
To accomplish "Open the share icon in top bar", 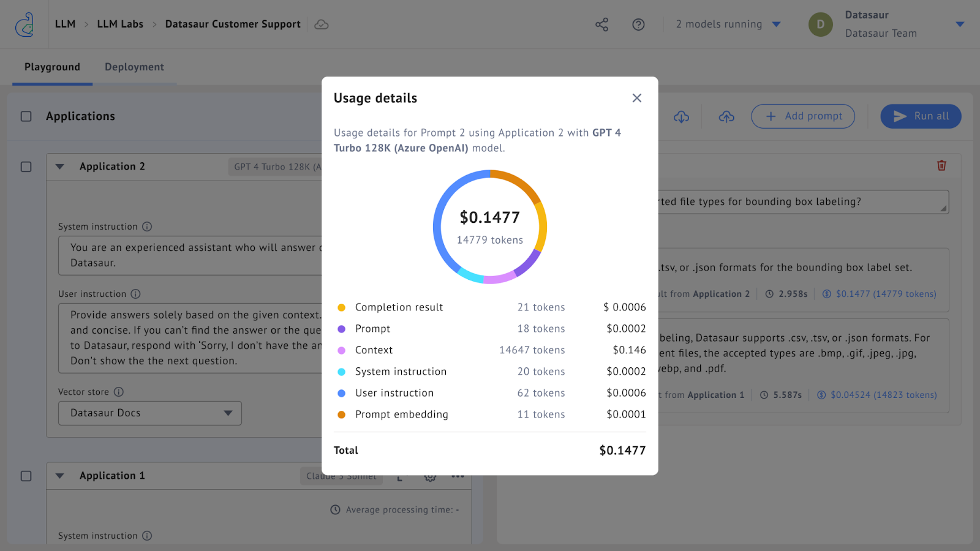I will click(601, 24).
